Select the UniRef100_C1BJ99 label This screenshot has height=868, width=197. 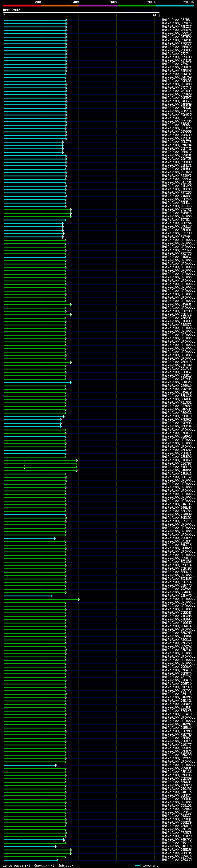coord(177,365)
